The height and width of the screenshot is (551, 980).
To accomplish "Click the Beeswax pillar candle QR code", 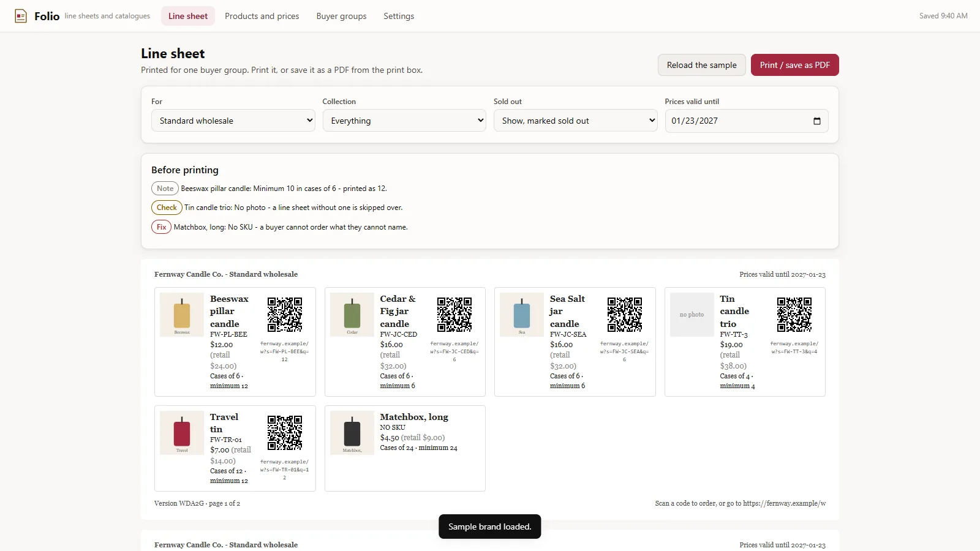I will [285, 315].
